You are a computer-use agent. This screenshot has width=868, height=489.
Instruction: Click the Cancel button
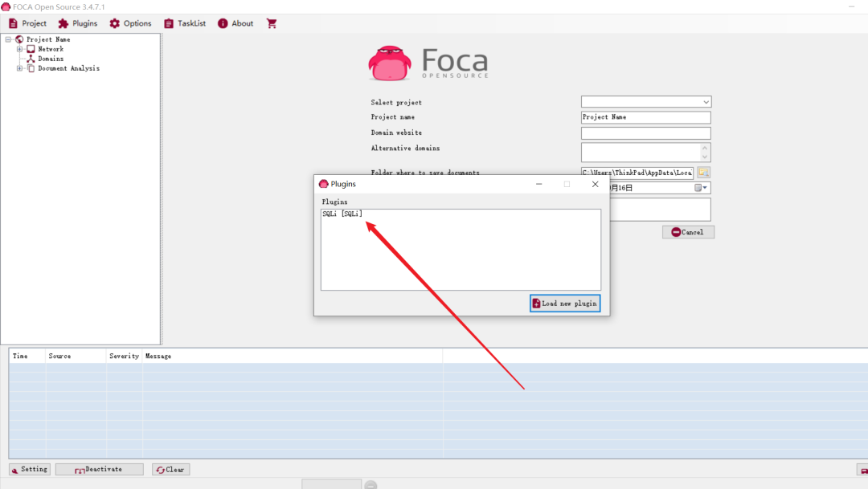(688, 232)
